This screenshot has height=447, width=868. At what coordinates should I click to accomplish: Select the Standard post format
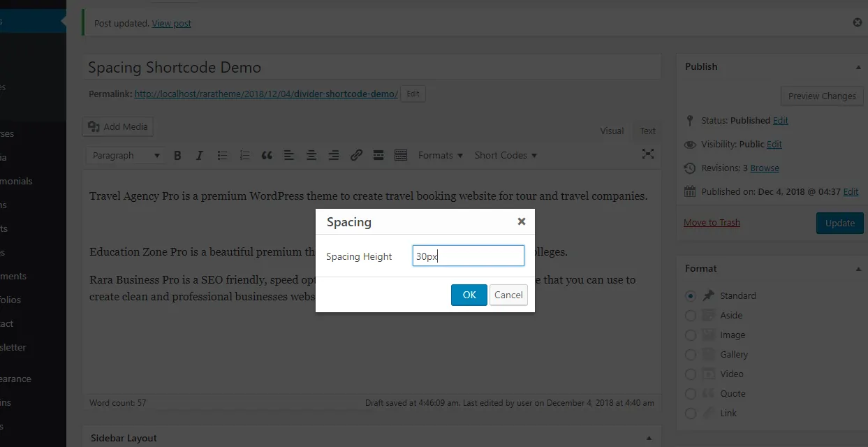point(691,295)
